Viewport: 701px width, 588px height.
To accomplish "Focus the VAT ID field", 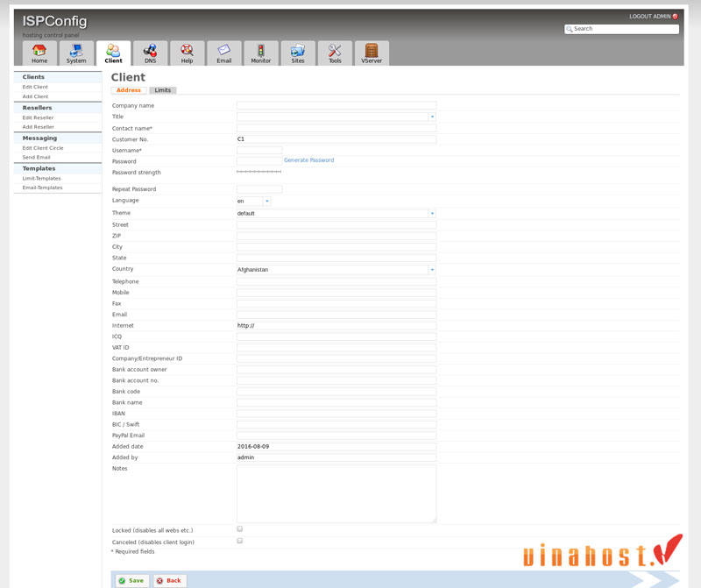I will 336,348.
